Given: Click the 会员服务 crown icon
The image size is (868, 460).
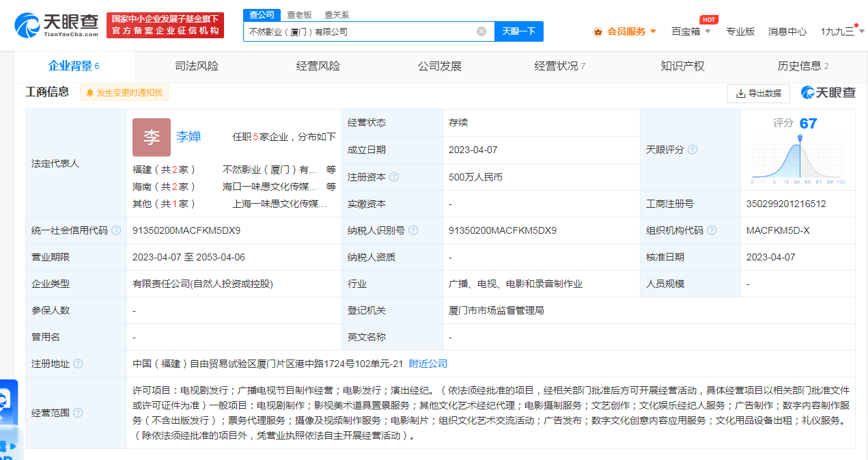Looking at the screenshot, I should (598, 31).
